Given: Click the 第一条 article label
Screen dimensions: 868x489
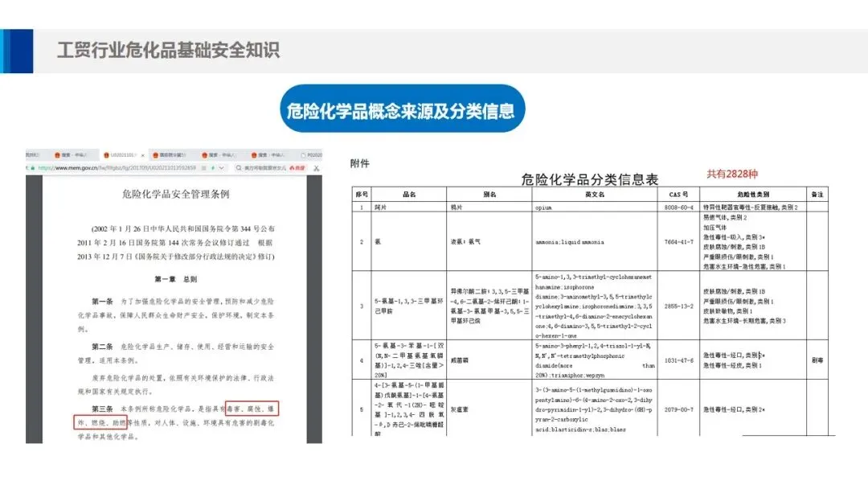Looking at the screenshot, I should pyautogui.click(x=102, y=302).
